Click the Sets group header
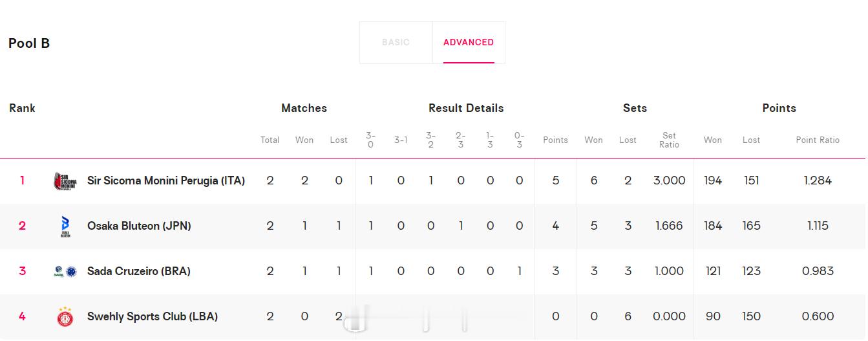The width and height of the screenshot is (868, 341). [x=635, y=108]
